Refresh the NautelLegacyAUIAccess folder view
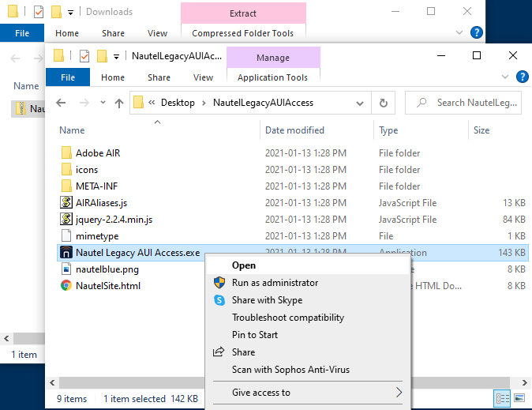Viewport: 532px width, 410px height. [384, 103]
